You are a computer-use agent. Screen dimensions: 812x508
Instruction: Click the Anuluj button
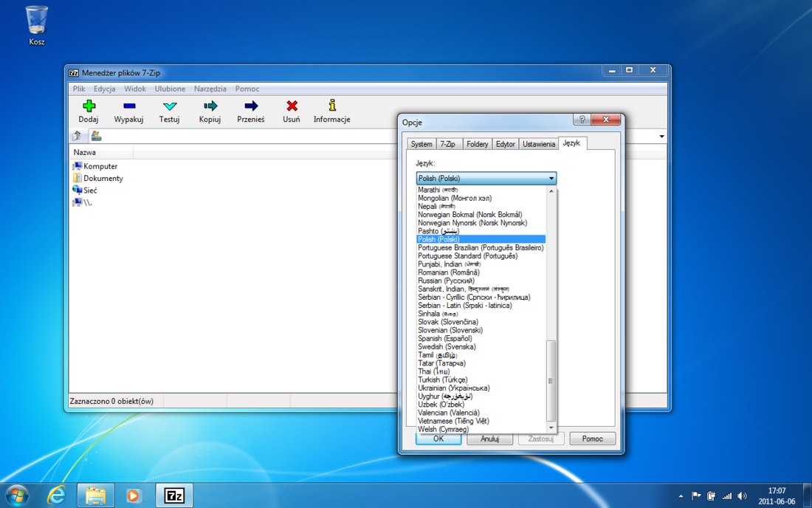tap(490, 439)
